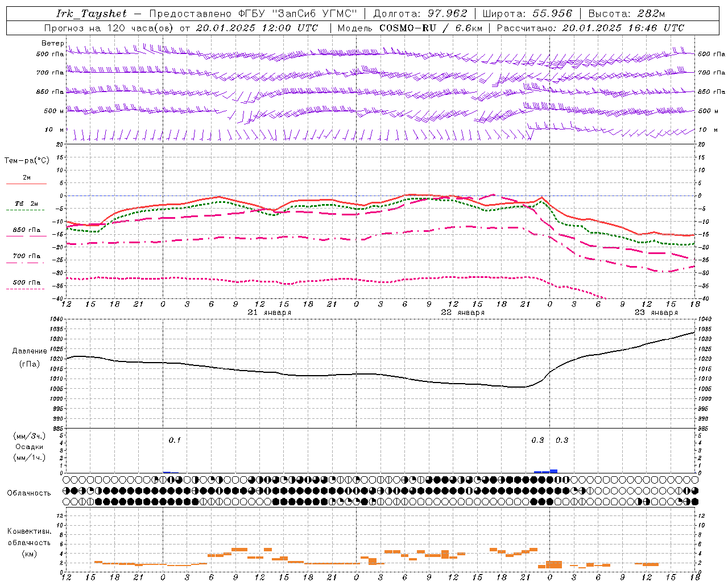Viewport: 728px width, 582px height.
Task: Click the Осадки precipitation label
Action: tap(30, 447)
